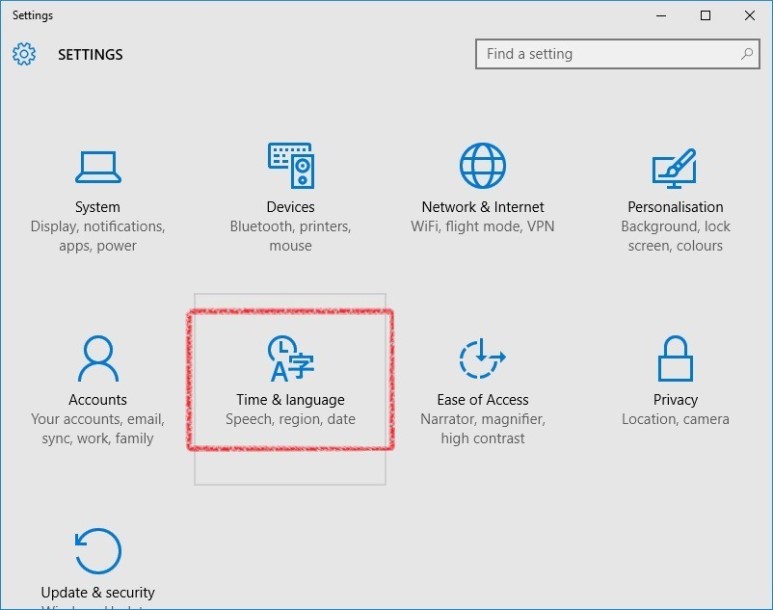773x610 pixels.
Task: Open the Personalisation paintbrush icon
Action: pyautogui.click(x=674, y=168)
